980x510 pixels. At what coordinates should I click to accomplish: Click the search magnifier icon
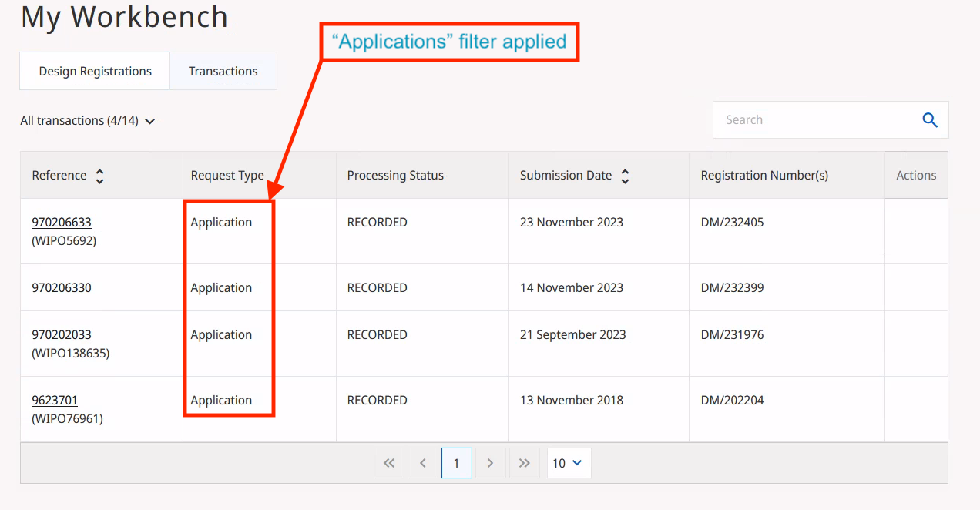930,120
